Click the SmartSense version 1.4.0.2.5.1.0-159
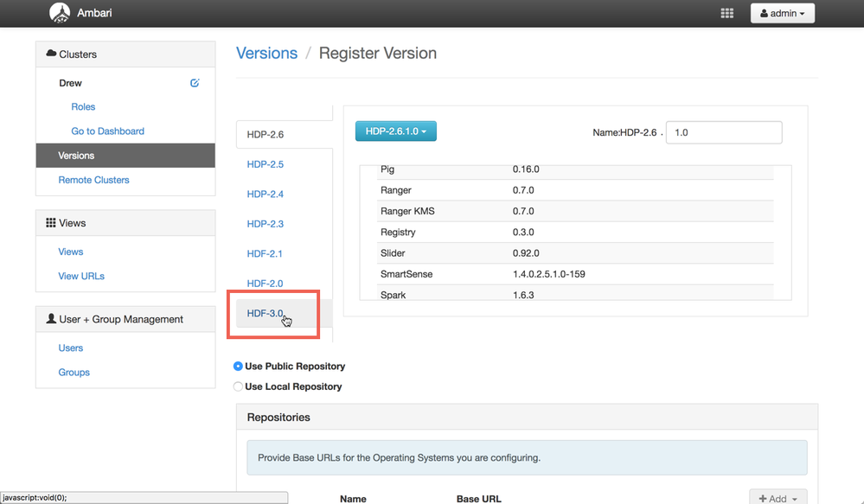 tap(549, 274)
